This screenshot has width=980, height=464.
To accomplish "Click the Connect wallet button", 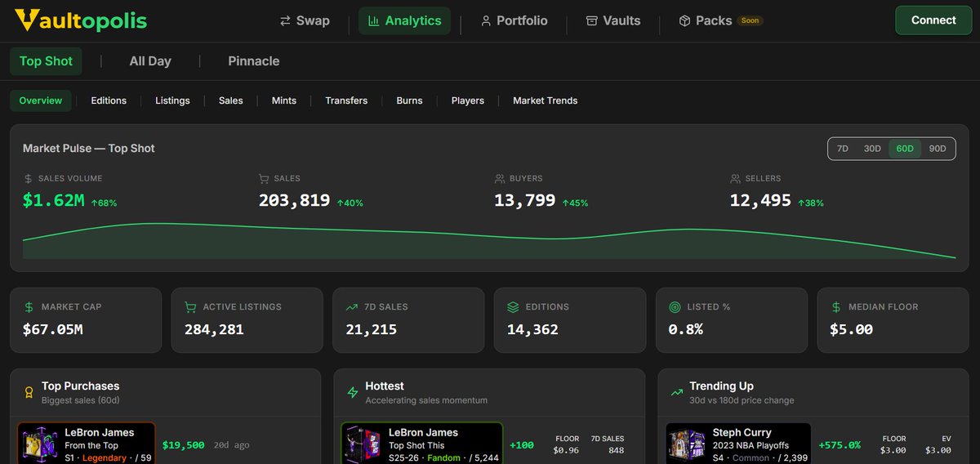I will coord(933,20).
